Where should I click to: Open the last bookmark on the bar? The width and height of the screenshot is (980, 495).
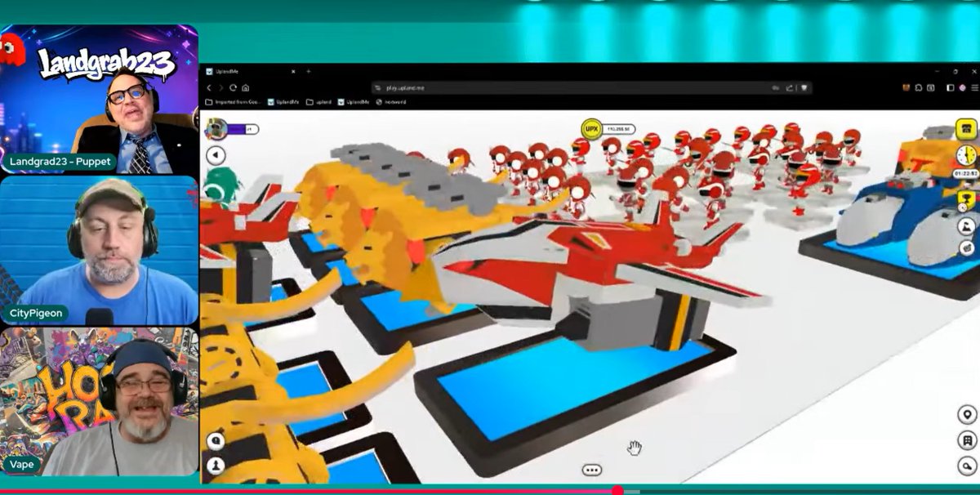tap(391, 102)
